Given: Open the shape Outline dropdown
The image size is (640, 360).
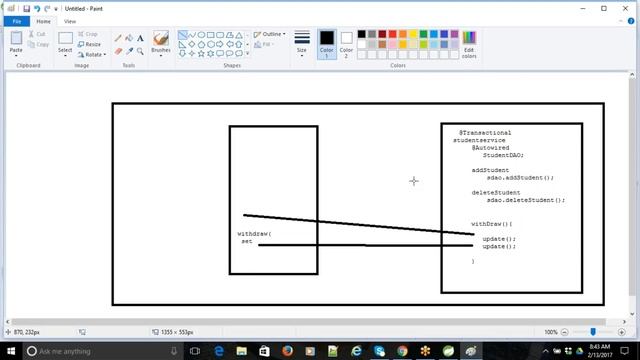Looking at the screenshot, I should pyautogui.click(x=270, y=34).
